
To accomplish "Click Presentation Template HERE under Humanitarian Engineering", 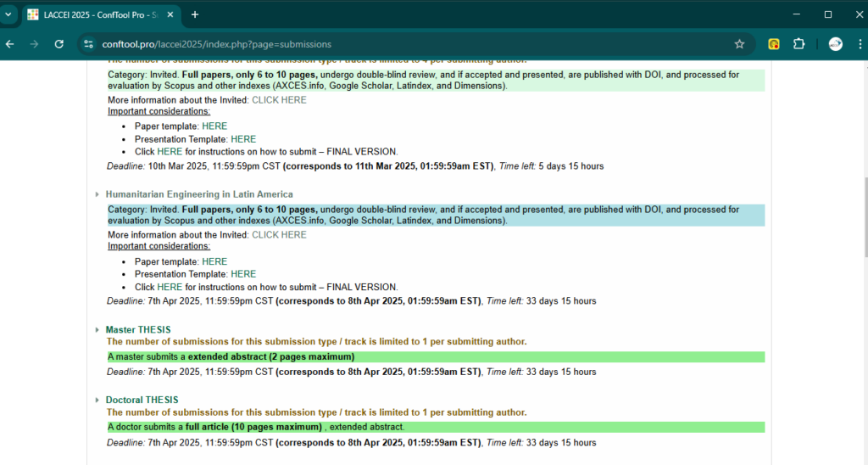I will (243, 274).
